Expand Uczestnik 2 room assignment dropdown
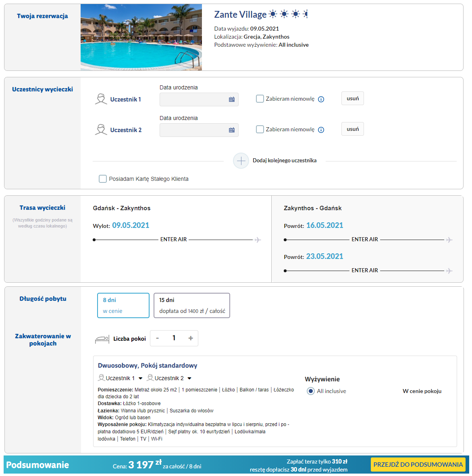This screenshot has height=476, width=472. (189, 379)
